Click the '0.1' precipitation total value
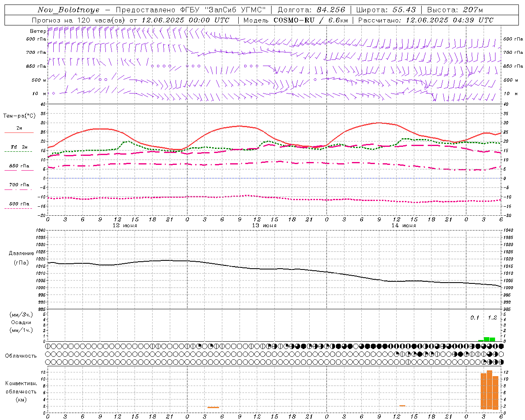This screenshot has width=525, height=420. tap(475, 318)
